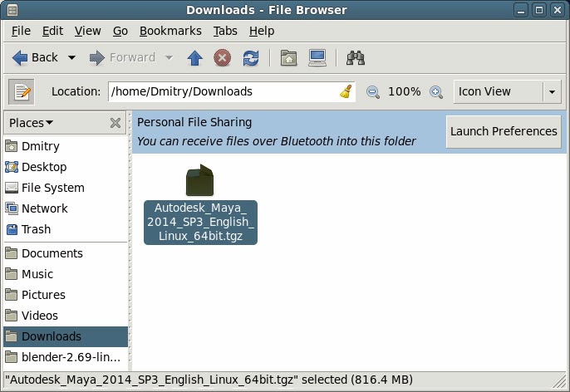This screenshot has width=570, height=392.
Task: Open Dmitry home folder in sidebar
Action: tap(66, 146)
